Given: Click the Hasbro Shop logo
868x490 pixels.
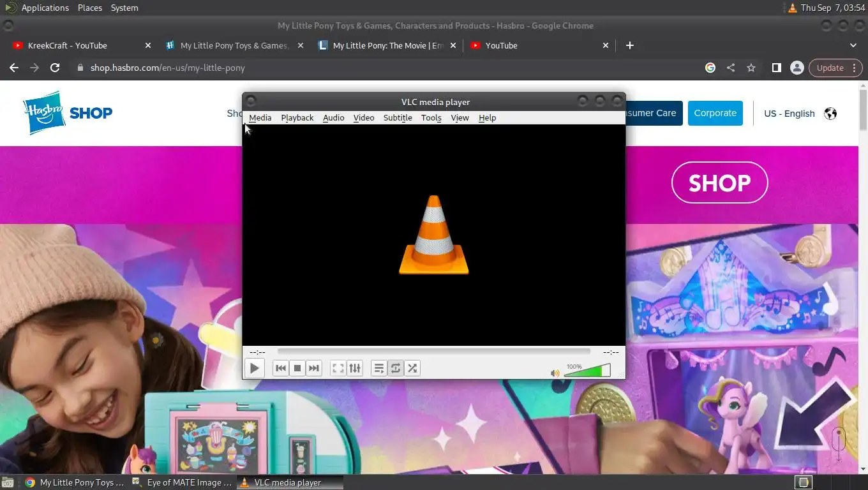Looking at the screenshot, I should pyautogui.click(x=68, y=113).
